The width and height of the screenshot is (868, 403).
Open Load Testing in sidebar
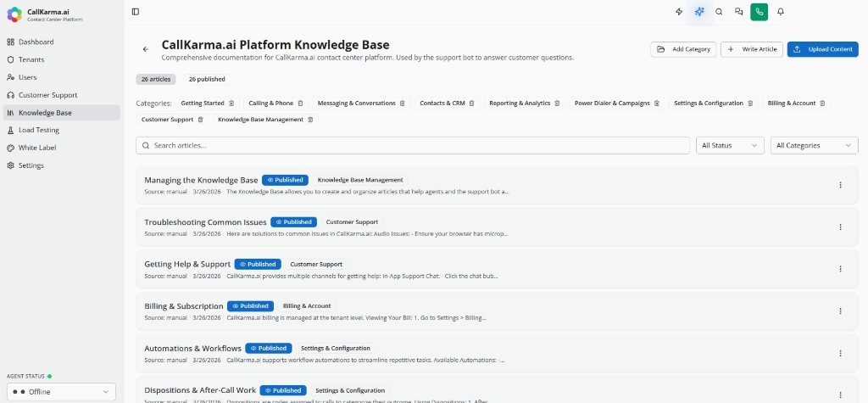pyautogui.click(x=61, y=130)
